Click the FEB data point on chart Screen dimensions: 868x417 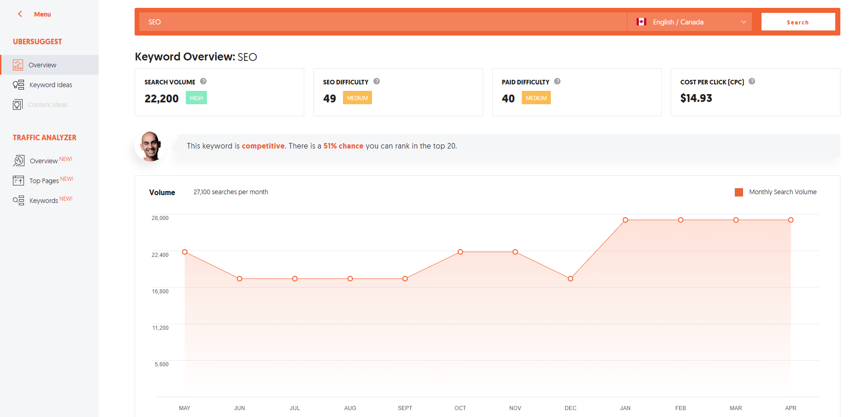pos(681,220)
